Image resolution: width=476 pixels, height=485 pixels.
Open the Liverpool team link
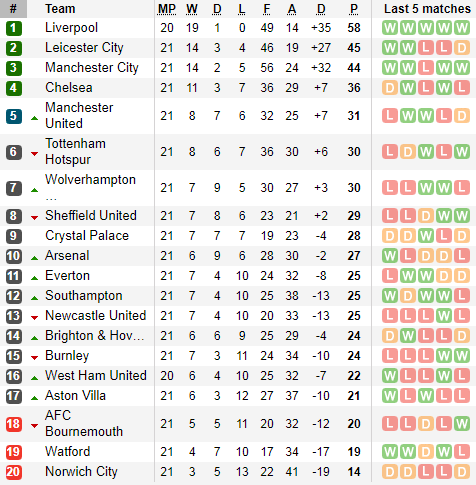click(x=71, y=28)
